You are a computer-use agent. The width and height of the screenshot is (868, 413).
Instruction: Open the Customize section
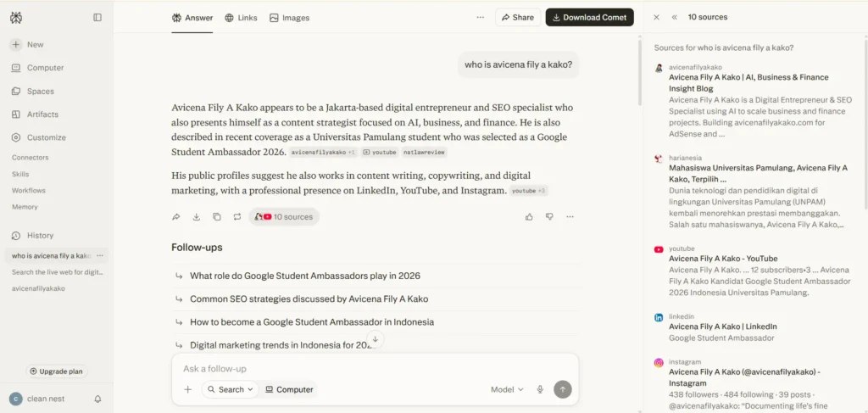click(x=39, y=137)
